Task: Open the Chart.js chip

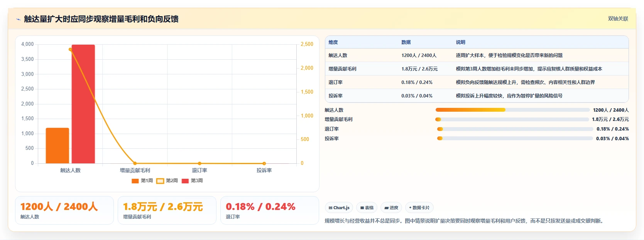Action: pos(339,208)
